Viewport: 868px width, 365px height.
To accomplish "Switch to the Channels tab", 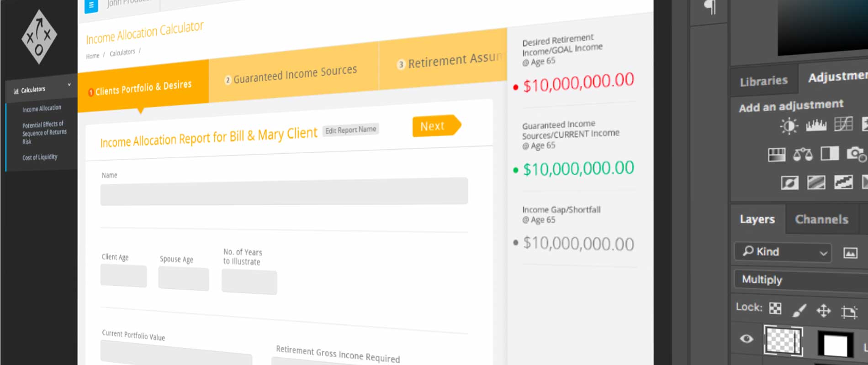I will (821, 219).
